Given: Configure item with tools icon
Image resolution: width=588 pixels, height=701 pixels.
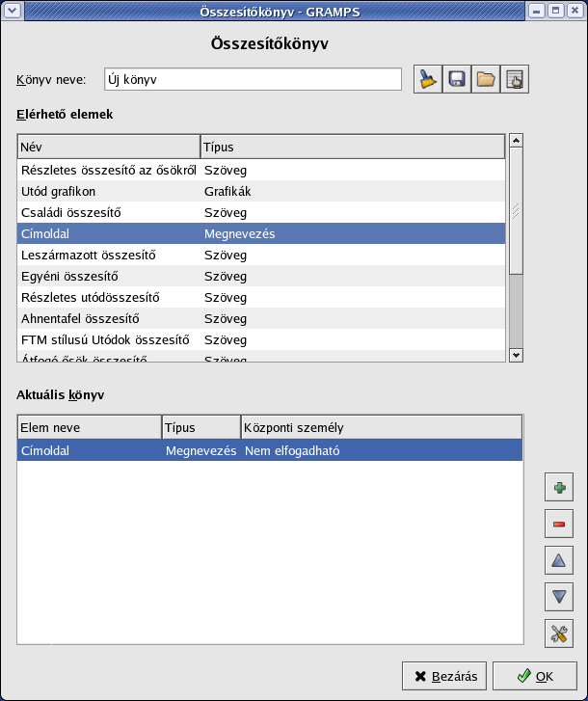Looking at the screenshot, I should coord(558,634).
